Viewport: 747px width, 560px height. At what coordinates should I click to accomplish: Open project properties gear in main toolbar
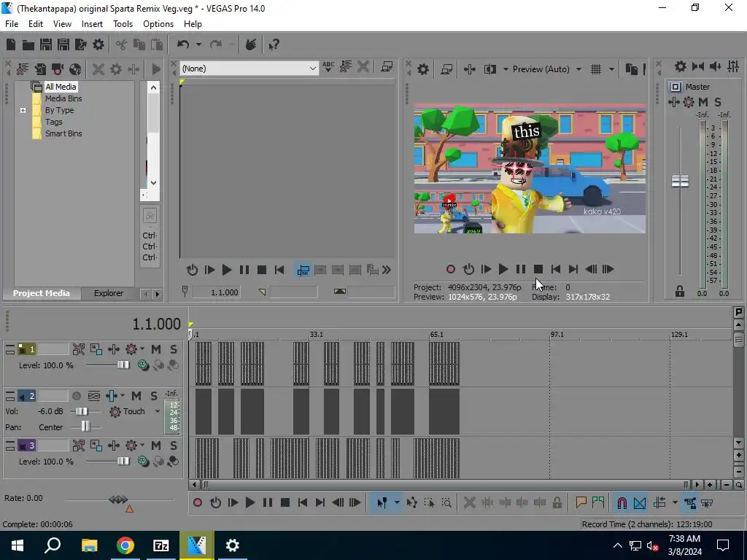click(x=98, y=44)
